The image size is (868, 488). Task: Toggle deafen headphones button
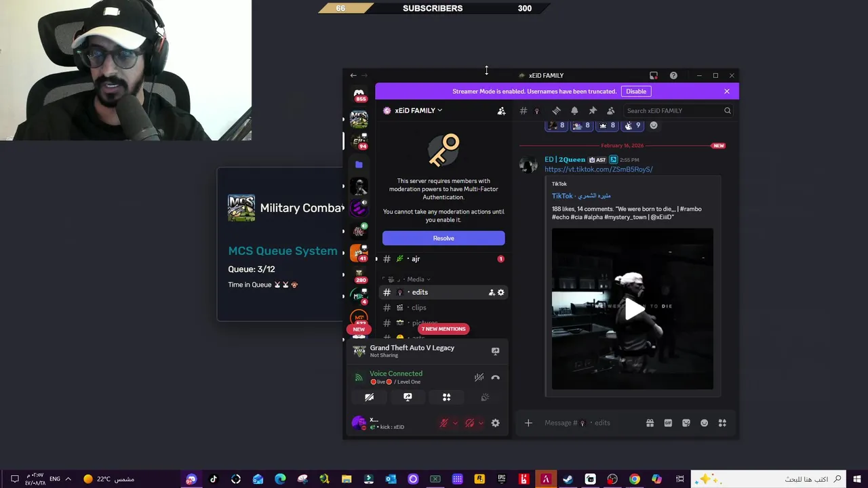click(x=469, y=423)
